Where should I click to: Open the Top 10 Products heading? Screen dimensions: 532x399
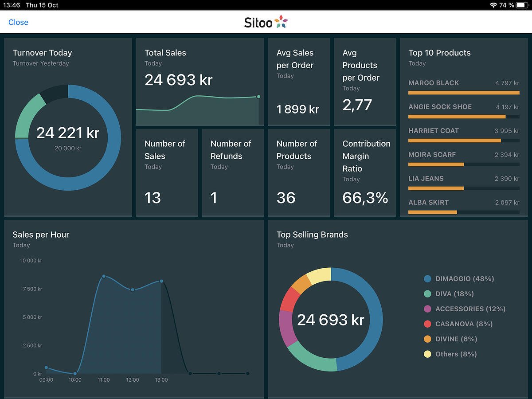[x=439, y=53]
